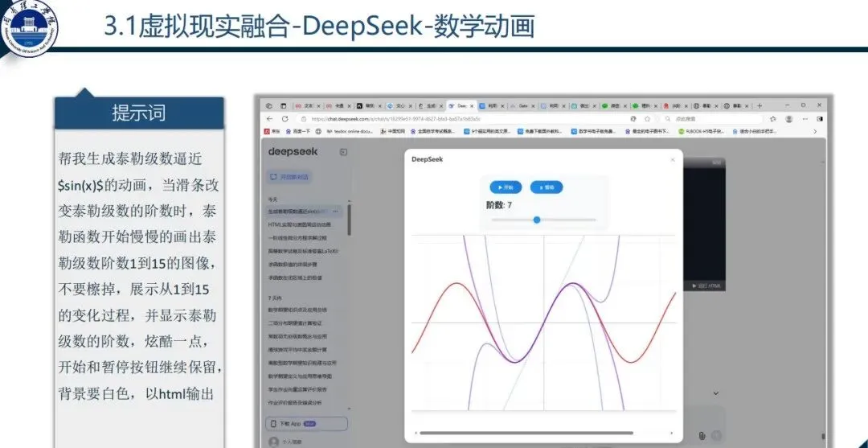Click the right arrow of the preview horizontal scrollbar
The image size is (868, 448).
click(x=671, y=433)
